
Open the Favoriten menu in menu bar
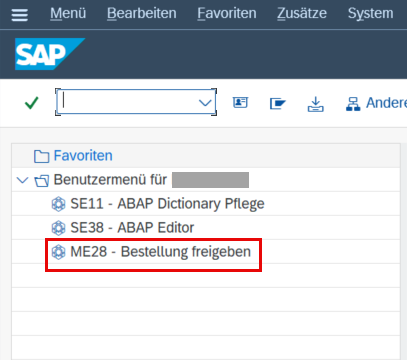pyautogui.click(x=227, y=13)
